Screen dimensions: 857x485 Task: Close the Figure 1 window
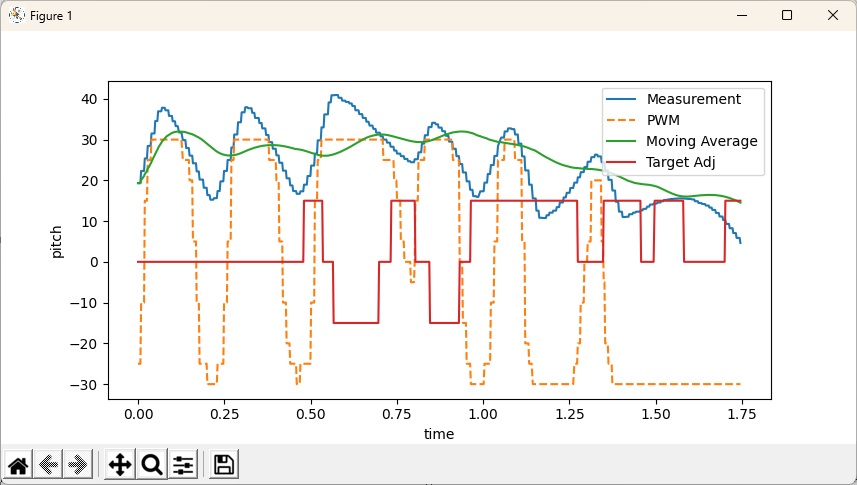coord(833,15)
